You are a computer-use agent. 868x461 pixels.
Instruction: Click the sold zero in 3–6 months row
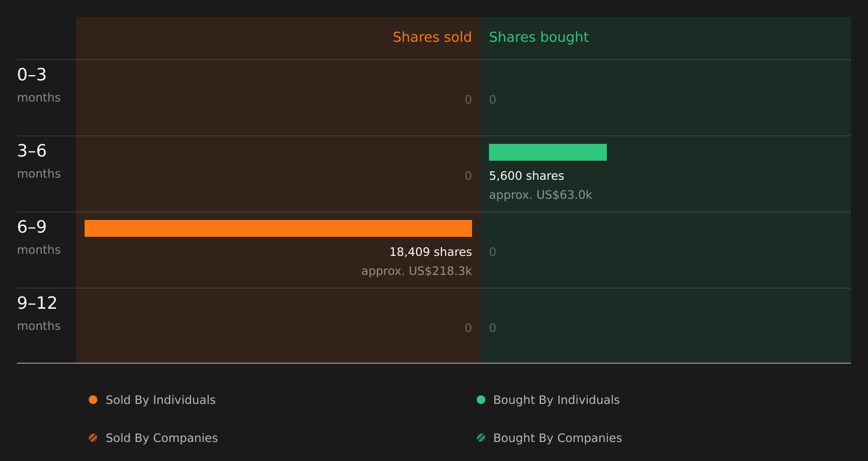click(468, 176)
